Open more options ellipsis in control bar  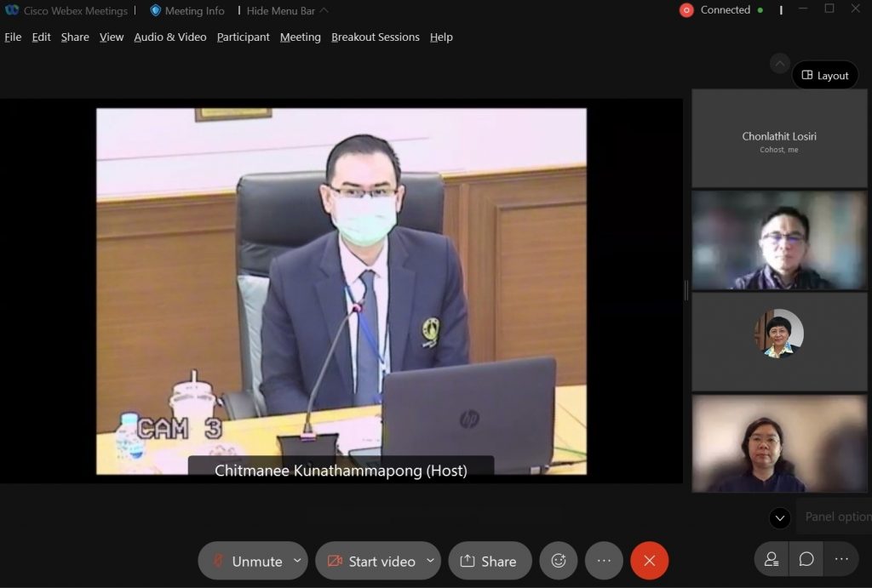(x=604, y=561)
